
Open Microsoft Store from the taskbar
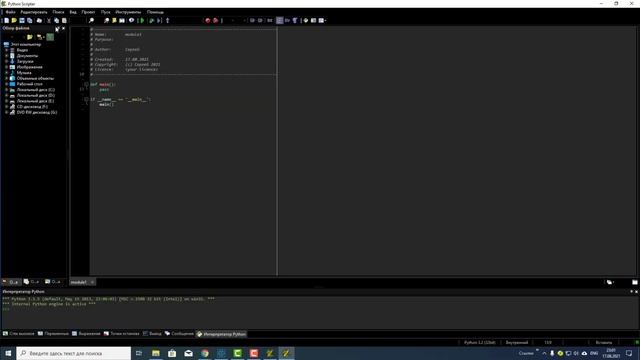(172, 353)
